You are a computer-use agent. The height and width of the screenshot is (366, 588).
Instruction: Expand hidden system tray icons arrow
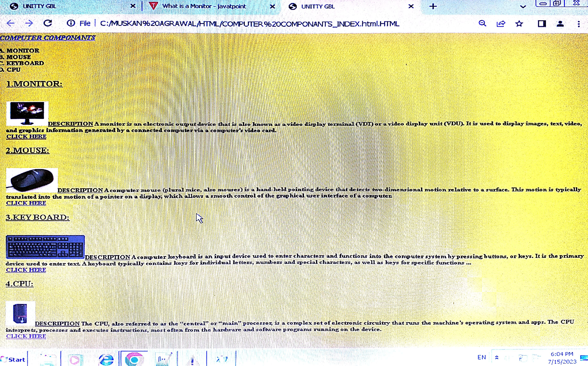point(497,357)
